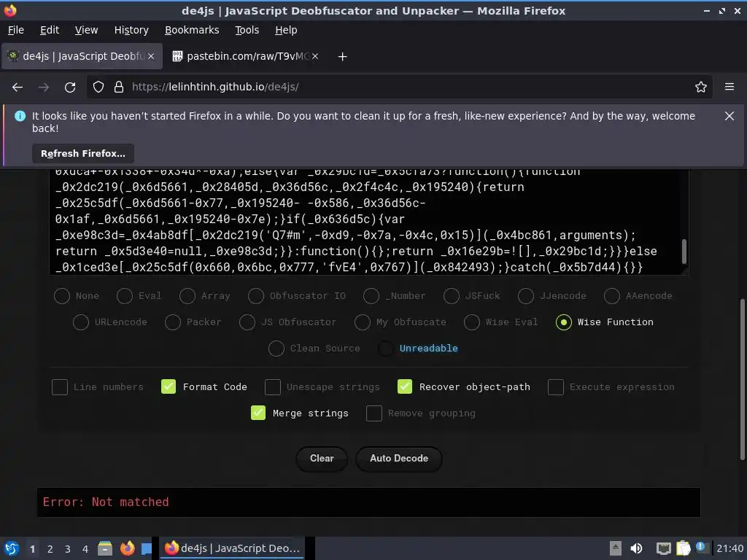Open the Bookmarks menu
This screenshot has height=560, width=747.
click(192, 30)
